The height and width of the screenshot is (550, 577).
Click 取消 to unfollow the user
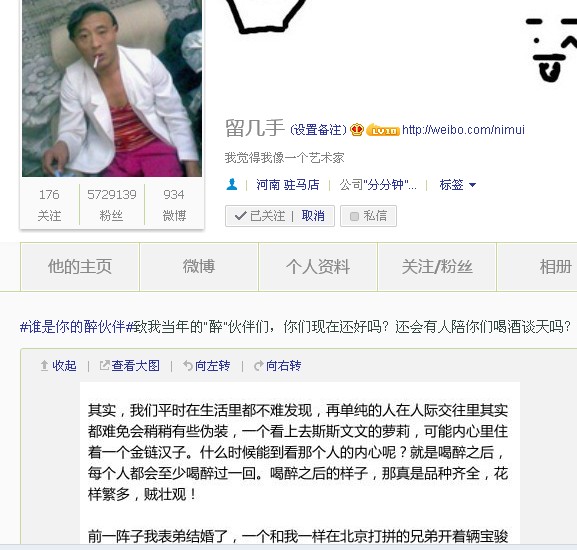pyautogui.click(x=313, y=216)
